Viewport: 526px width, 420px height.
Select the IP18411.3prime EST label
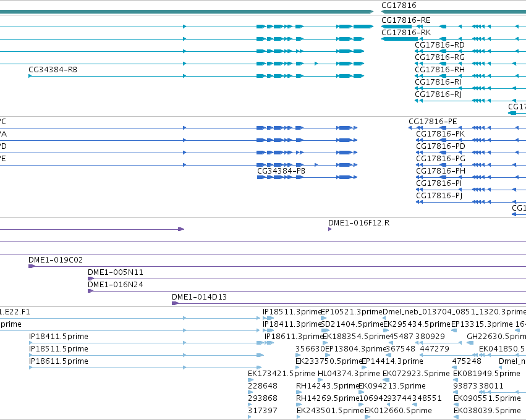pos(292,324)
